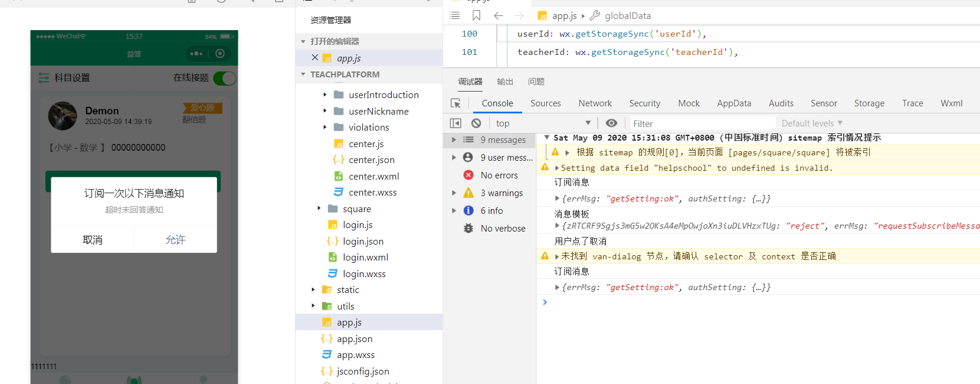Open the center.json file
Image resolution: width=980 pixels, height=384 pixels.
click(372, 160)
